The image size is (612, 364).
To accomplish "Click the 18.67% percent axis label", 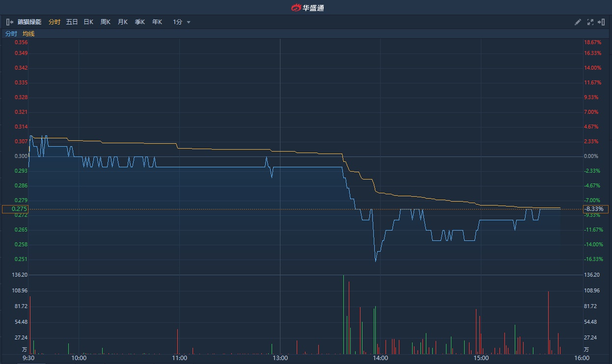I will [592, 42].
